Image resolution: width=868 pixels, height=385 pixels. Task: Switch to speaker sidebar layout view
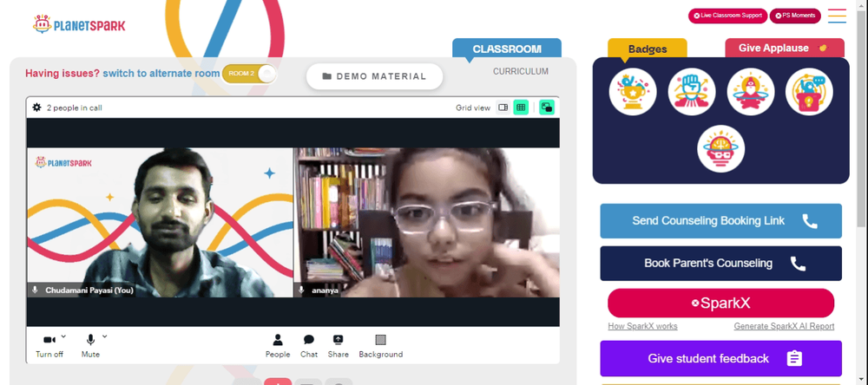point(503,108)
